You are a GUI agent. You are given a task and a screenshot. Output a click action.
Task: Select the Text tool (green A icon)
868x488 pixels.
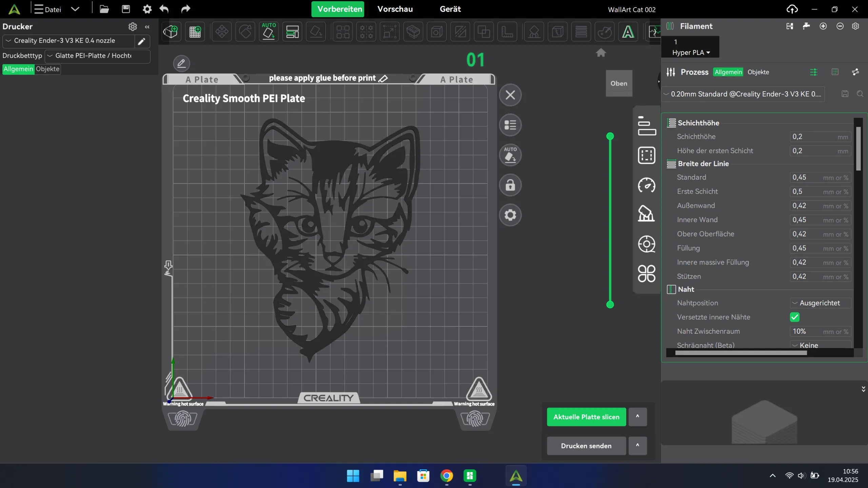tap(629, 32)
